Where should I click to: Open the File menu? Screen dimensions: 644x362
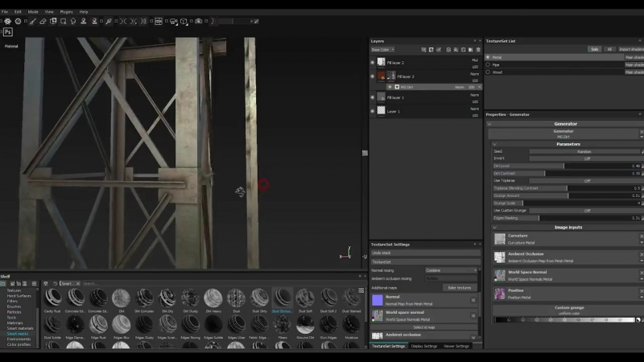[x=5, y=12]
